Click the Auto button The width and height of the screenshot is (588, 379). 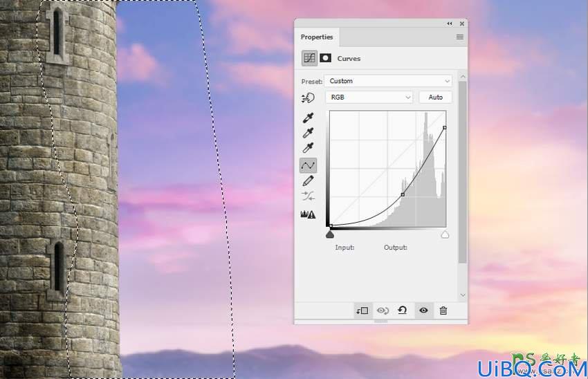(x=435, y=97)
